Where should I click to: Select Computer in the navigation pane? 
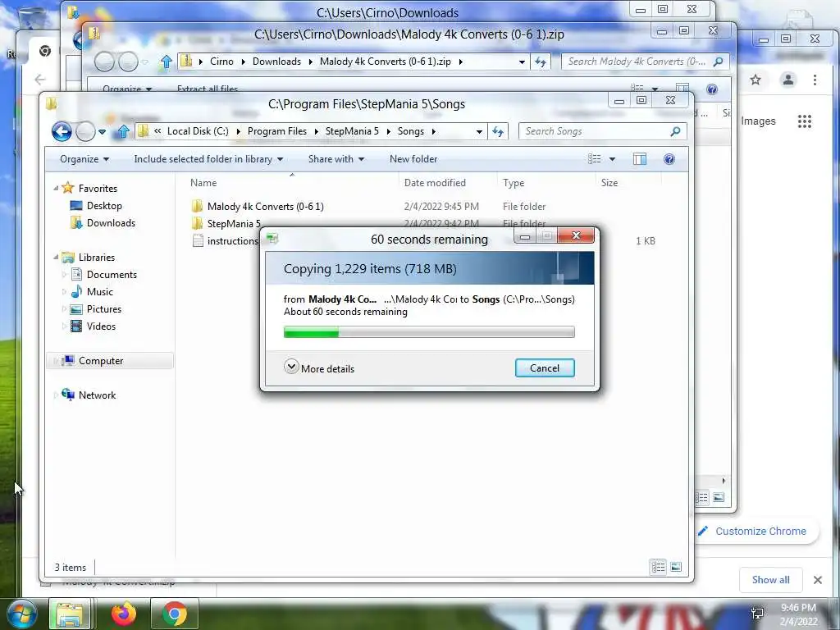point(101,361)
